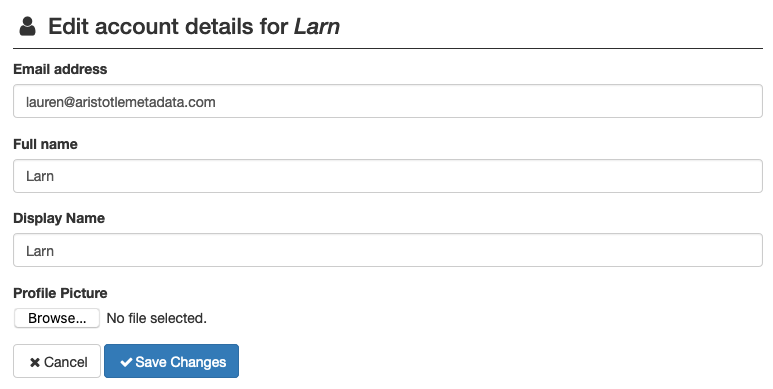Image resolution: width=773 pixels, height=389 pixels.
Task: Click the italic Larn username in heading
Action: point(317,26)
